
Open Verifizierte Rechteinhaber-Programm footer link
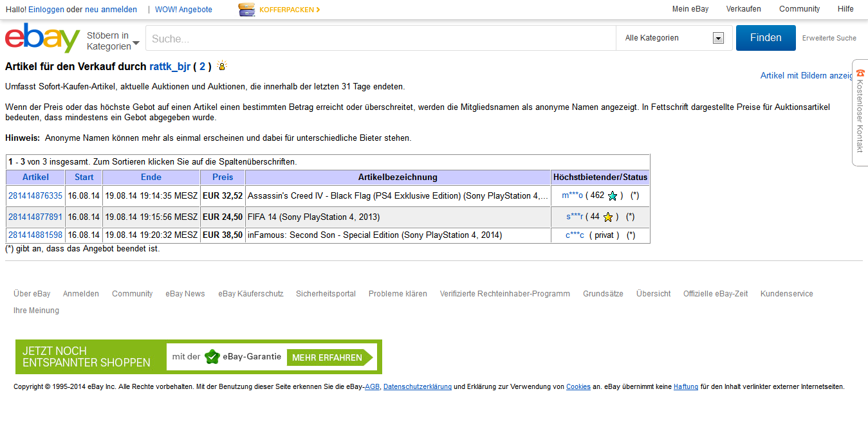tap(505, 294)
